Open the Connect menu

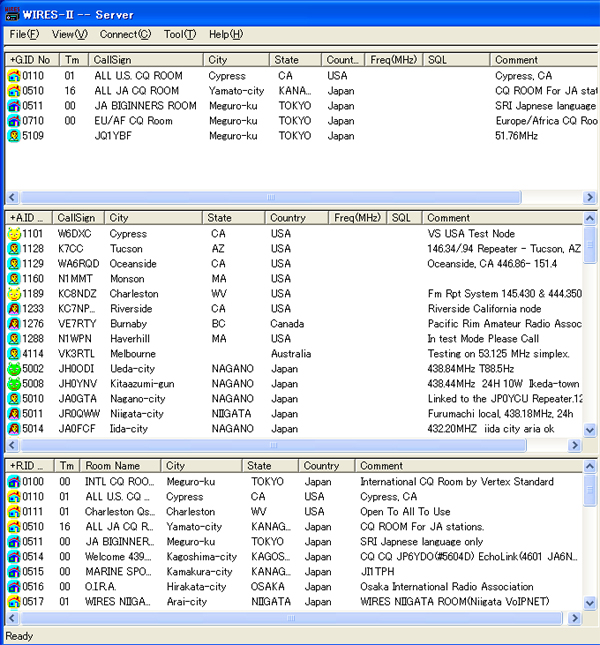tap(125, 34)
